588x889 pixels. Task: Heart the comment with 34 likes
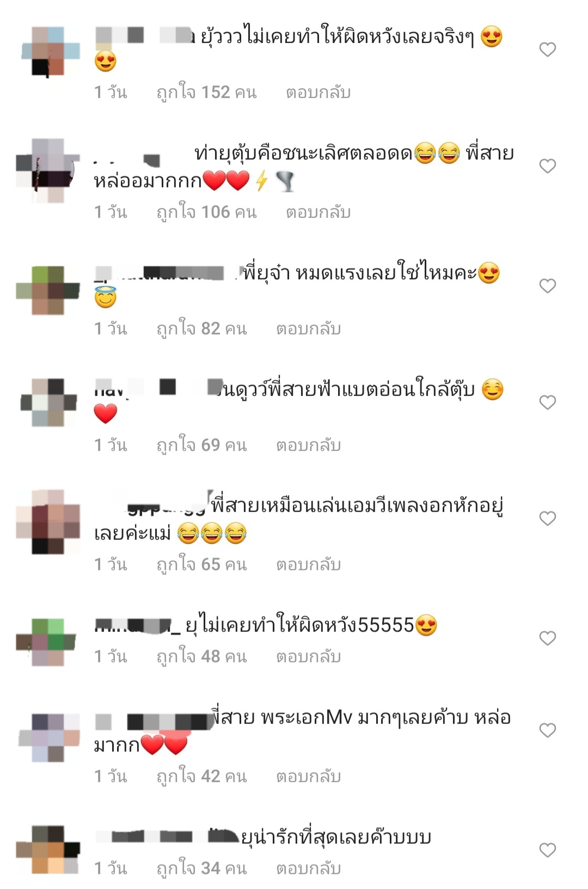(x=547, y=850)
